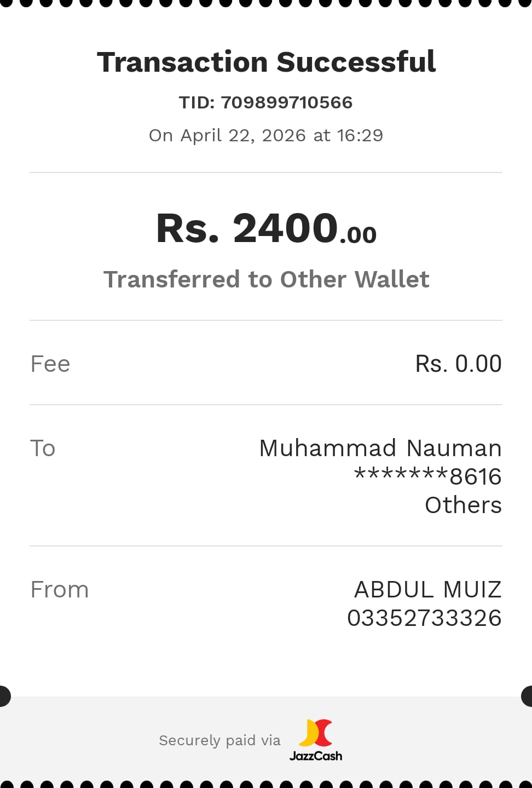Click recipient name Muhammad Nauman
532x788 pixels.
(380, 448)
